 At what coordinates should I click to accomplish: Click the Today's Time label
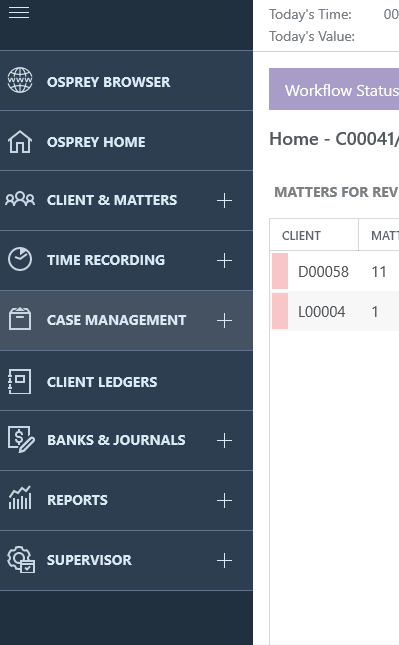click(311, 15)
